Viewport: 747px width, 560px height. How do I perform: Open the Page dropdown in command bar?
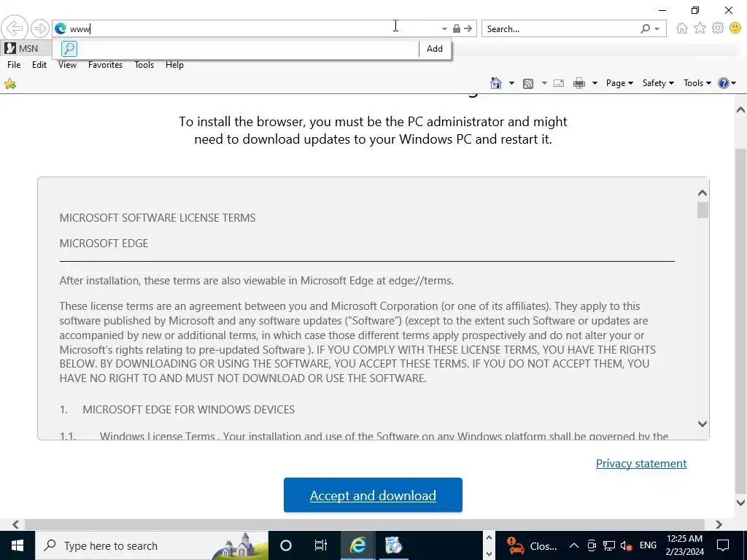[619, 83]
